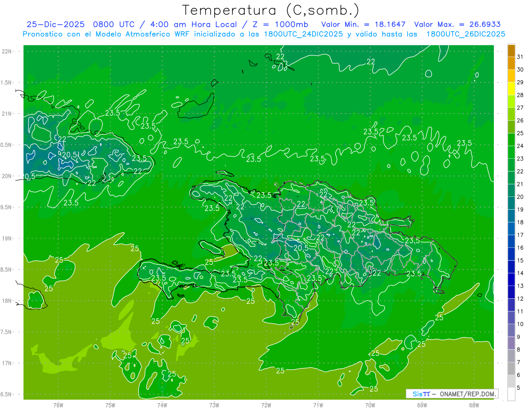Click the color scale label "19"
532x411 pixels.
tap(520, 209)
